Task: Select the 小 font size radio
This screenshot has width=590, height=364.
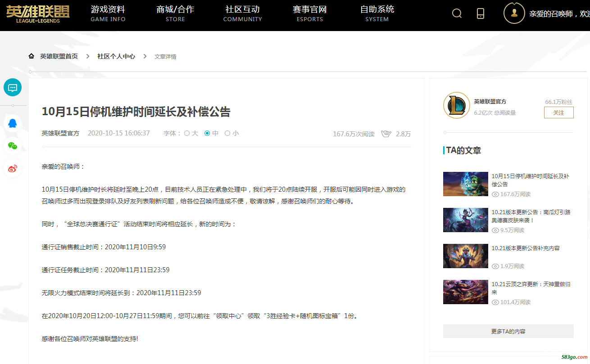Action: tap(227, 133)
